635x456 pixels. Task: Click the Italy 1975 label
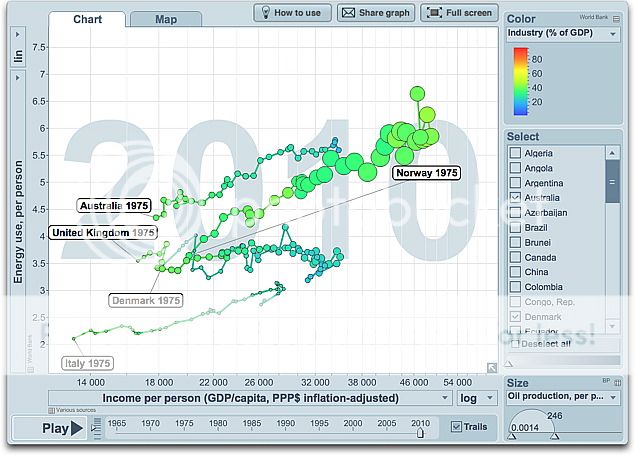coord(87,363)
